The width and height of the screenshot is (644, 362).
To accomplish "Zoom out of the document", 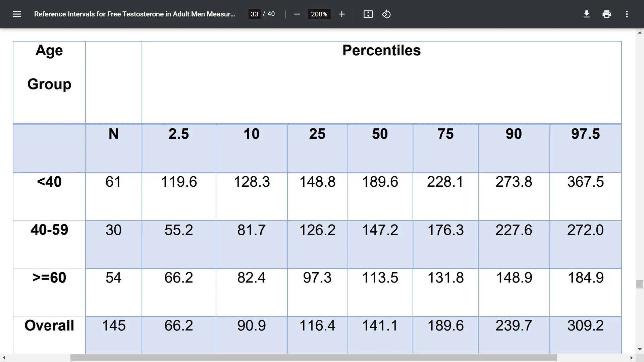I will tap(297, 14).
